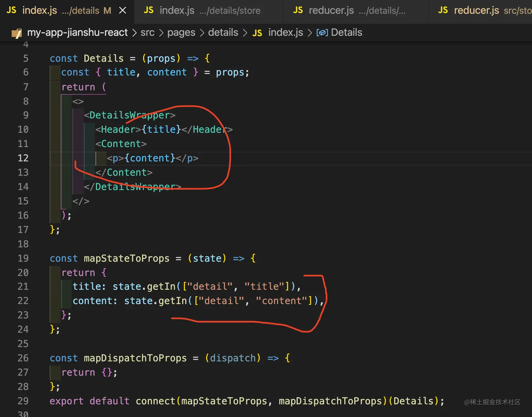Click the destructured content variable on line 6
532x417 pixels.
[x=167, y=72]
